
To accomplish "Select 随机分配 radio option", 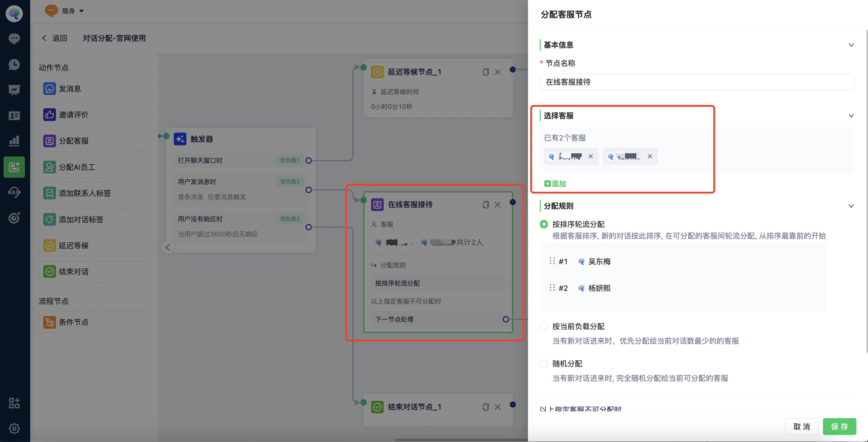I will click(544, 363).
